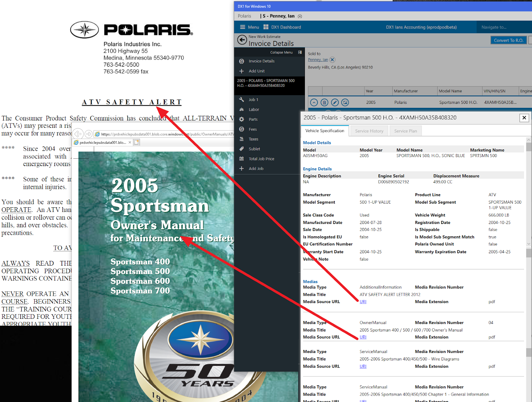The width and height of the screenshot is (532, 402).
Task: Remove customer Penney, Ian with X icon
Action: click(332, 60)
